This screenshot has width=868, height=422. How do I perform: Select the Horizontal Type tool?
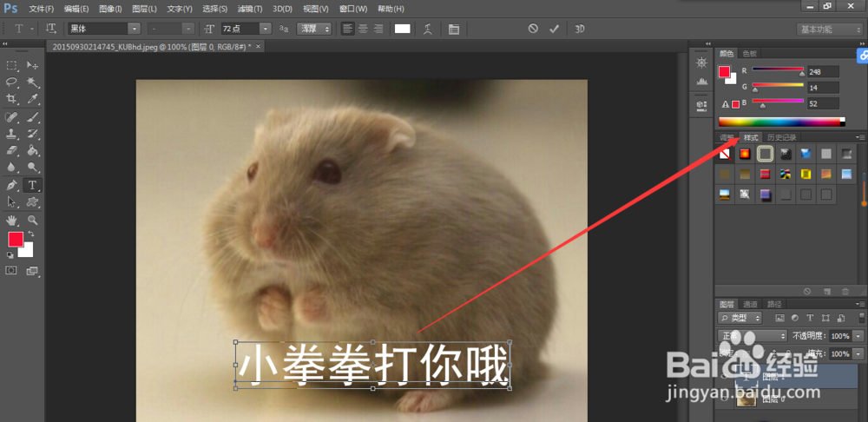33,185
